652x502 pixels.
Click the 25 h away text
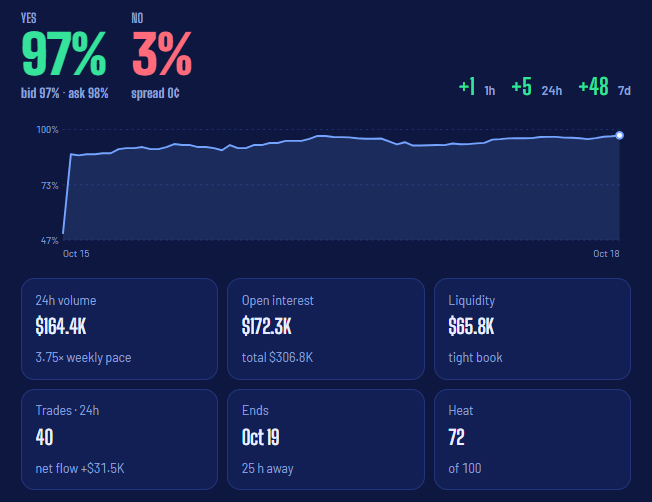tap(267, 469)
